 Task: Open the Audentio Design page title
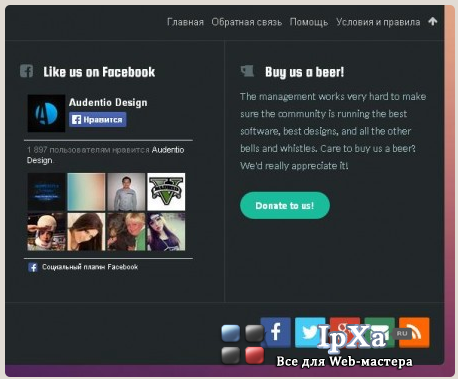(108, 102)
